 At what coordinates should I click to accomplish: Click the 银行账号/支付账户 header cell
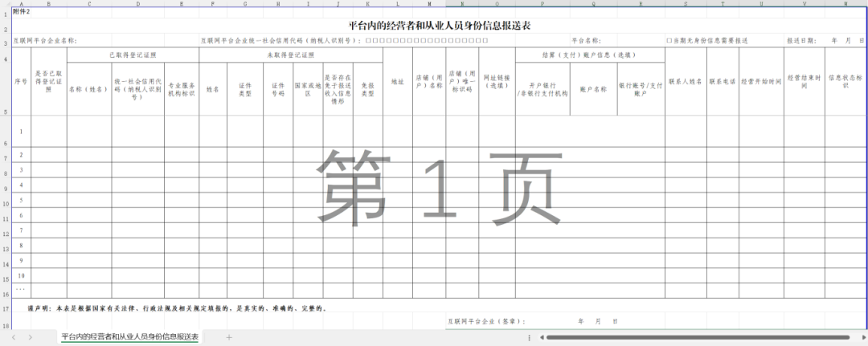pyautogui.click(x=641, y=88)
